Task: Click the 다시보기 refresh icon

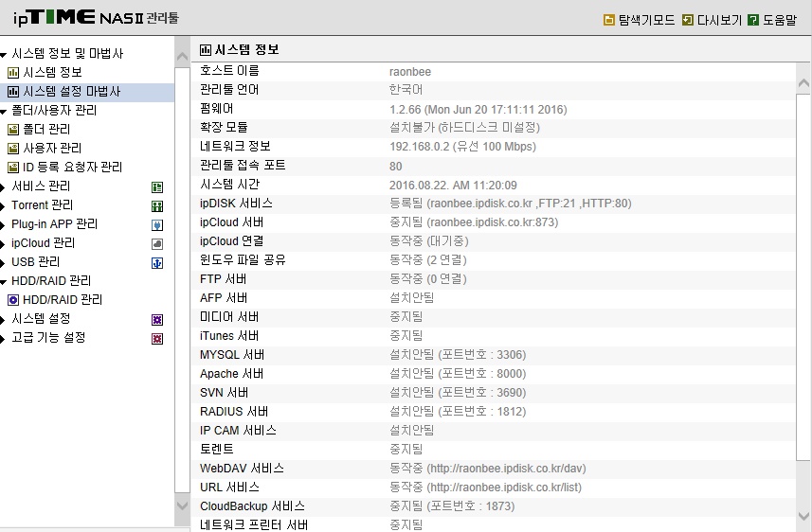Action: [x=687, y=20]
